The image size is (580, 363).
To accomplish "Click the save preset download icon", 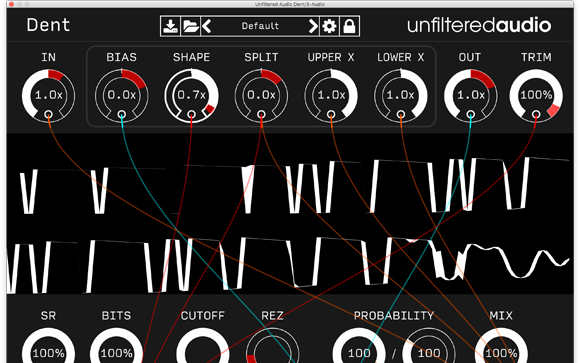I will pyautogui.click(x=170, y=26).
